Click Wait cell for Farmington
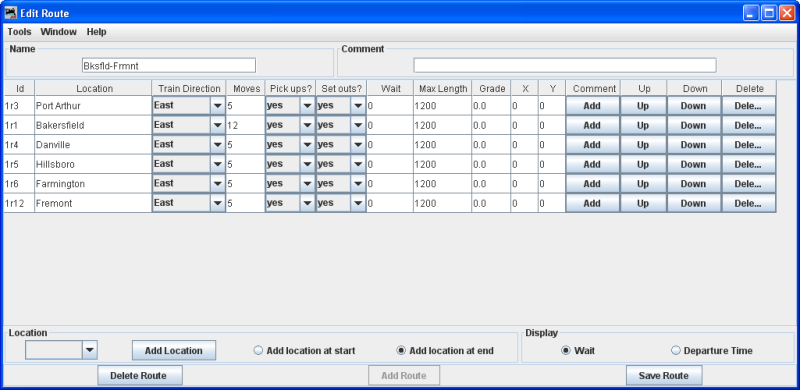Viewport: 800px width, 390px height. point(390,183)
